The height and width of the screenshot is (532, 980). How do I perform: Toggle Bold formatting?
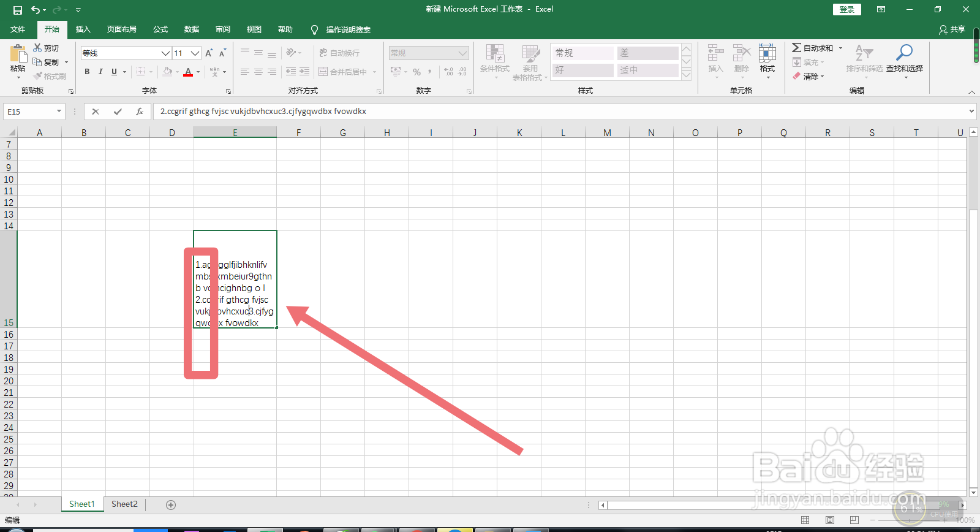click(x=87, y=72)
